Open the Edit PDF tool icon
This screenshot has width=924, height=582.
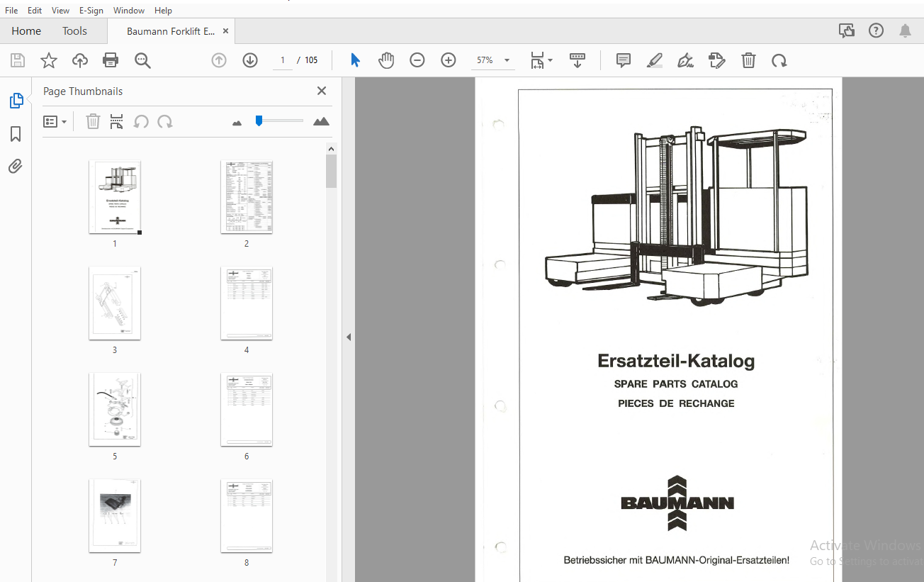[x=717, y=60]
